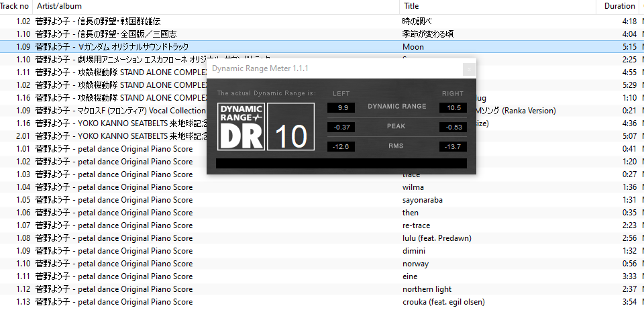The image size is (644, 312).
Task: Select the track titled re-trace
Action: (322, 225)
